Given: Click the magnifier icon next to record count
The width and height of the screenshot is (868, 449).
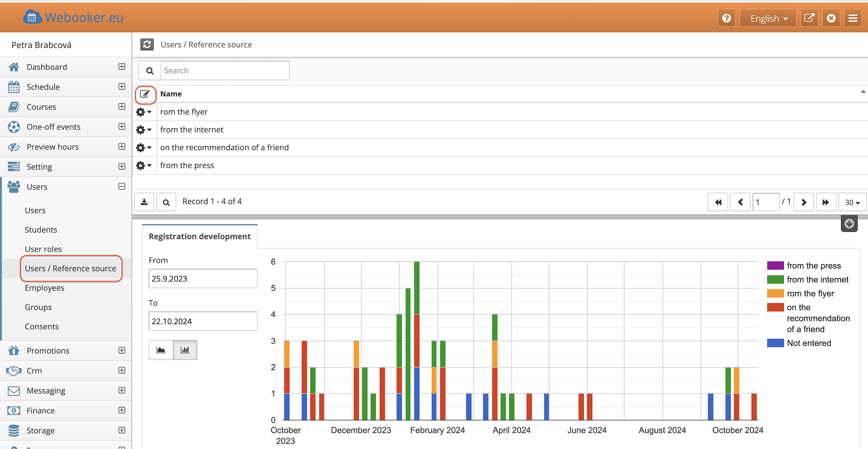Looking at the screenshot, I should point(166,202).
